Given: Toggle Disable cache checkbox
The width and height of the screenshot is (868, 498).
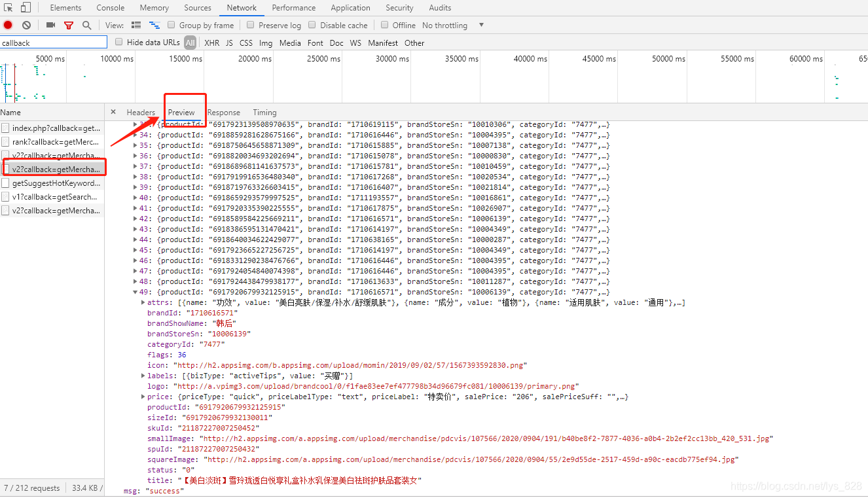Looking at the screenshot, I should pos(312,25).
